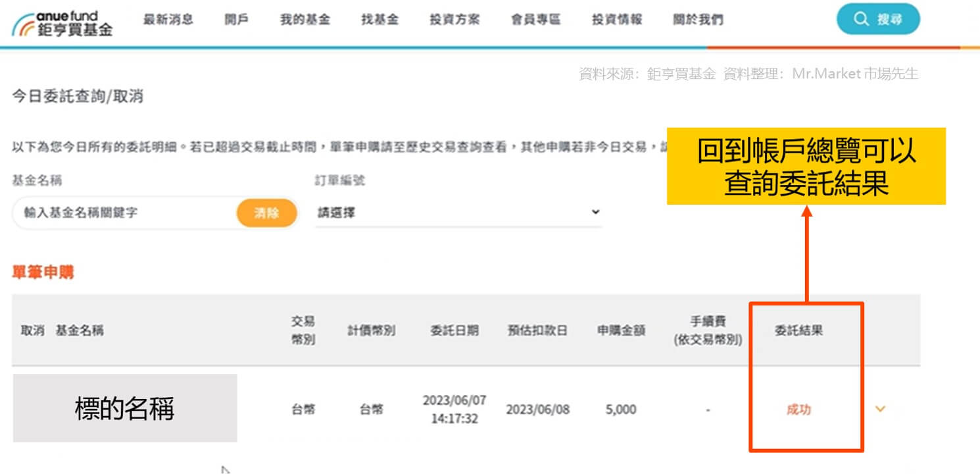Viewport: 980px width, 474px height.
Task: Open the 開戶 menu
Action: 236,20
